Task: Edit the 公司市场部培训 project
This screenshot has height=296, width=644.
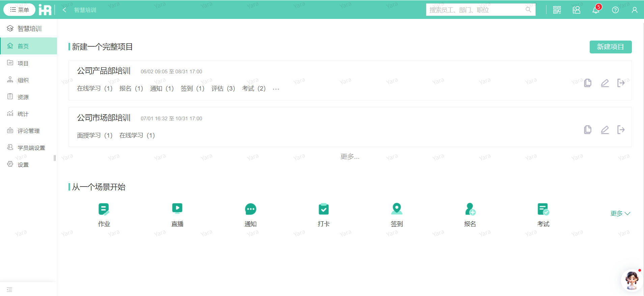Action: 605,130
